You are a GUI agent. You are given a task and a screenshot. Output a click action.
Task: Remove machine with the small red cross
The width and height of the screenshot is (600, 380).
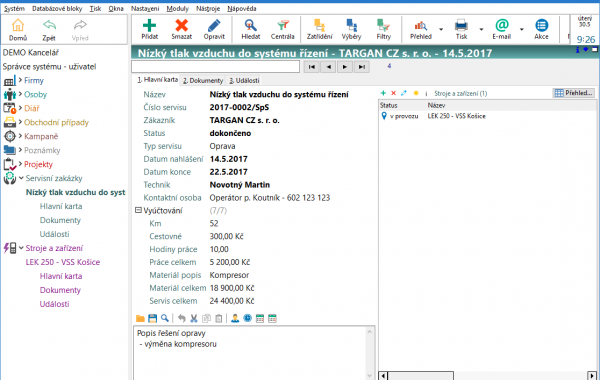[393, 93]
